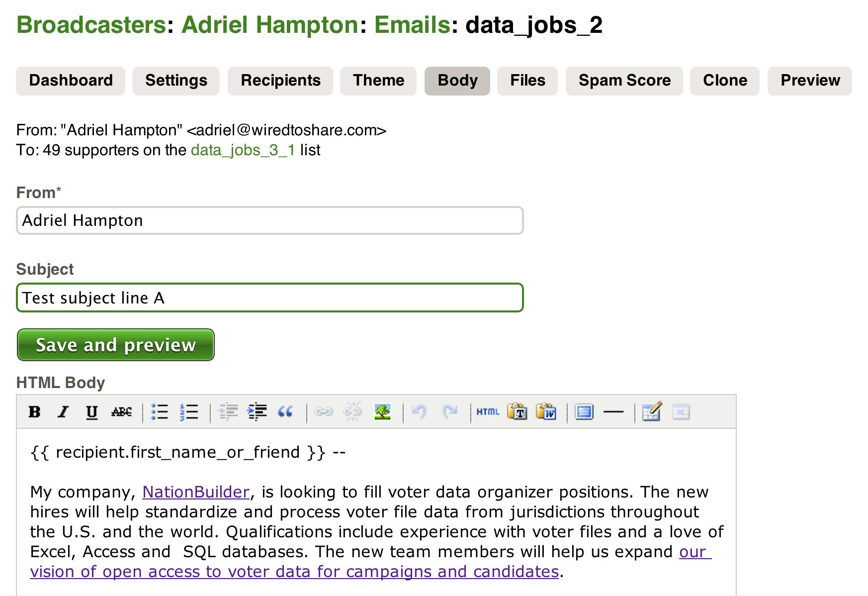The height and width of the screenshot is (596, 868).
Task: Focus the Subject input field
Action: [x=270, y=298]
